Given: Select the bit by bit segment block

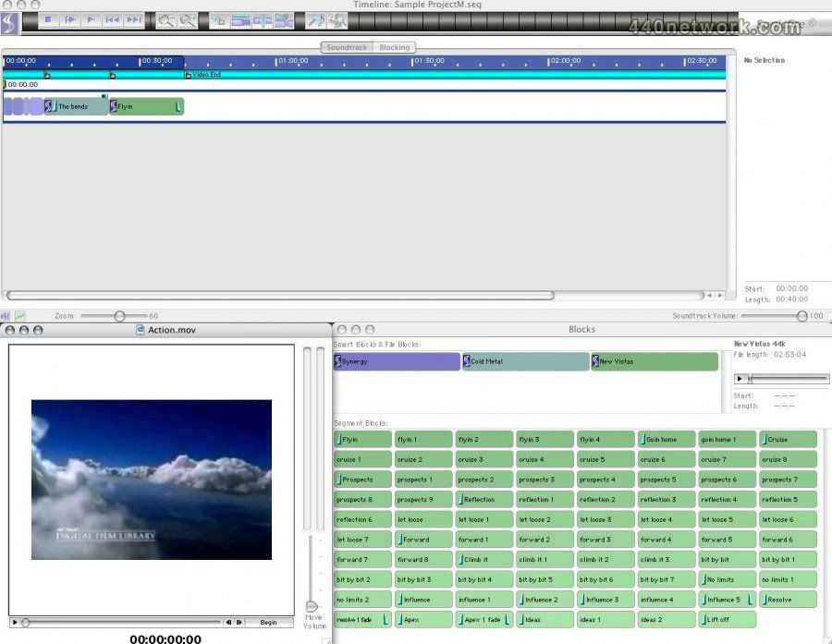Looking at the screenshot, I should (727, 560).
